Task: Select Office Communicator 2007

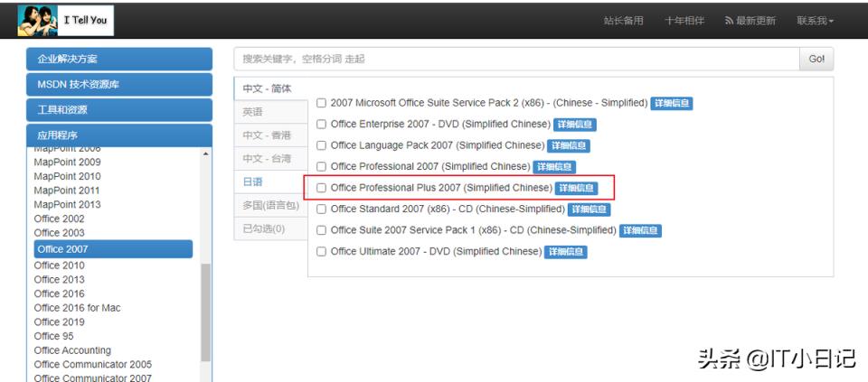Action: (x=93, y=378)
